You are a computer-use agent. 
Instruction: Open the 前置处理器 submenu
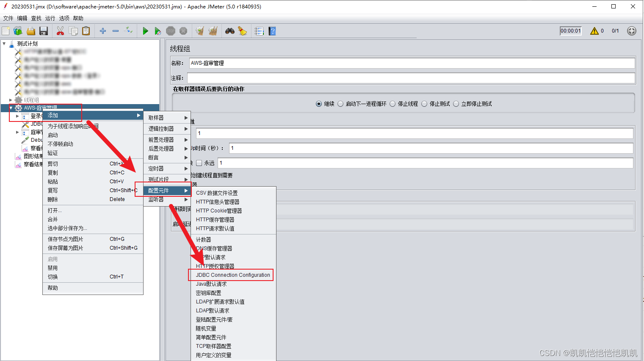(168, 140)
